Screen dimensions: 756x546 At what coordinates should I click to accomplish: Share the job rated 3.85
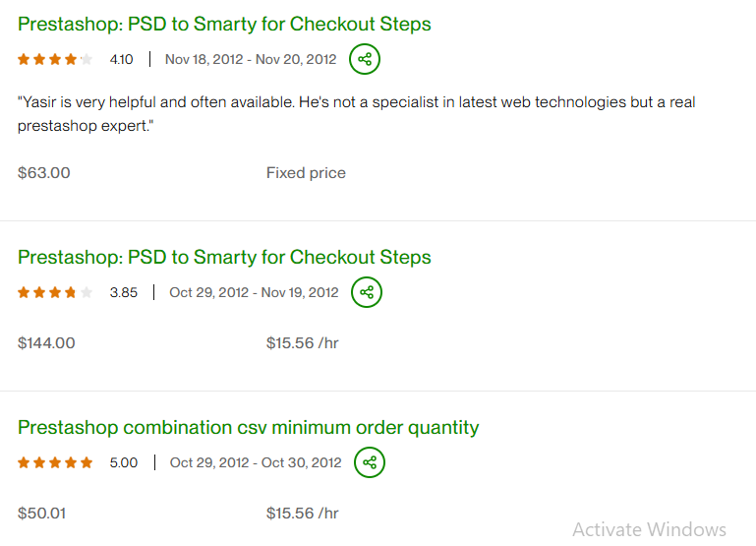367,292
